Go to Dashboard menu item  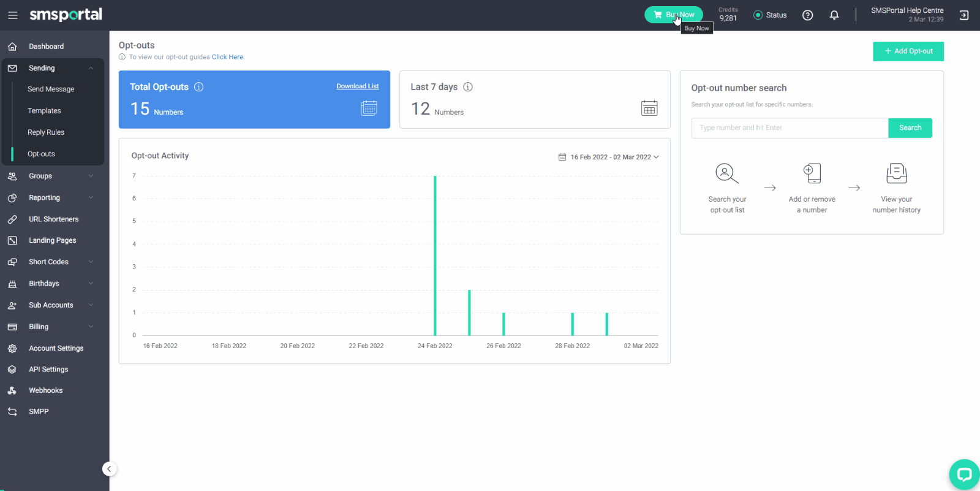click(x=47, y=47)
